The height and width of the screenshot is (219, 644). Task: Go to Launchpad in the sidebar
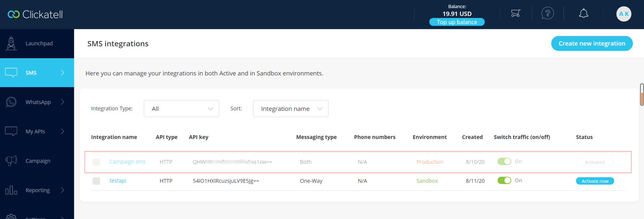coord(37,43)
